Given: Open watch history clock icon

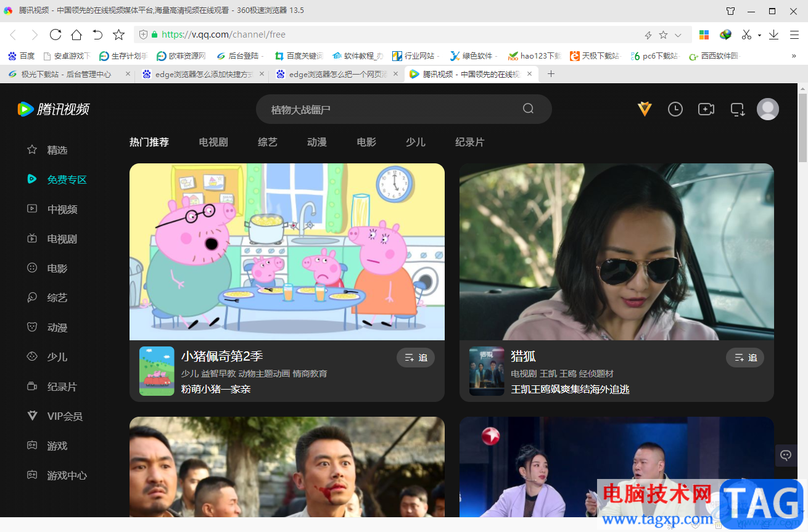Looking at the screenshot, I should (675, 109).
